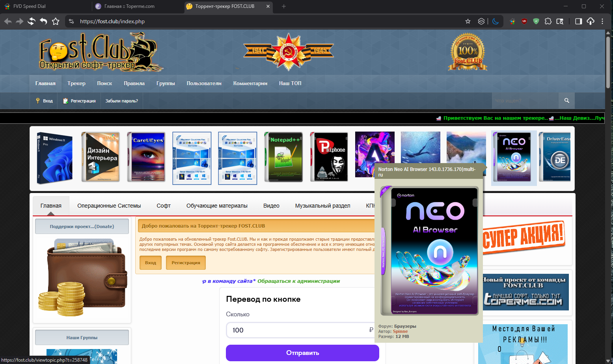Open Трекер in the navigation menu
The width and height of the screenshot is (613, 364).
pos(76,83)
